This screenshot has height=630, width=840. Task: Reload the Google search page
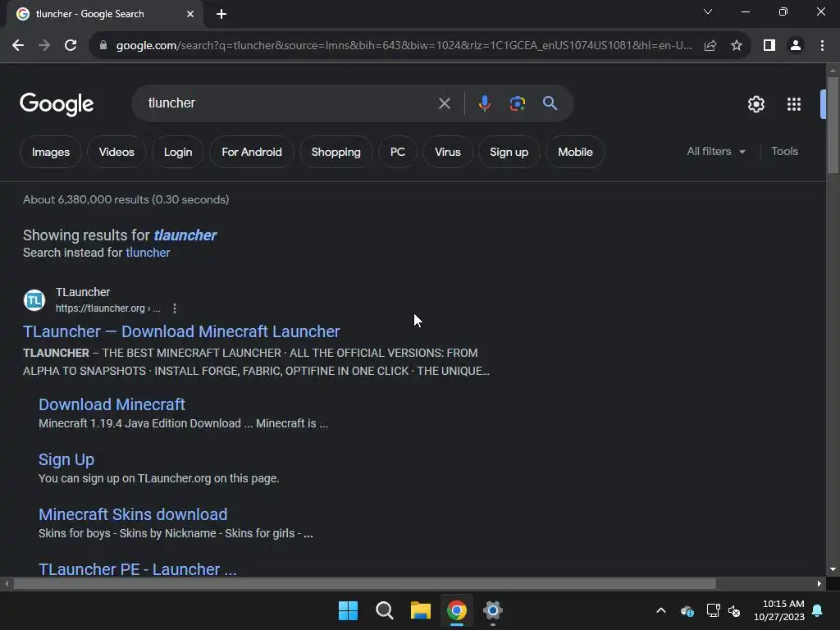(x=71, y=46)
